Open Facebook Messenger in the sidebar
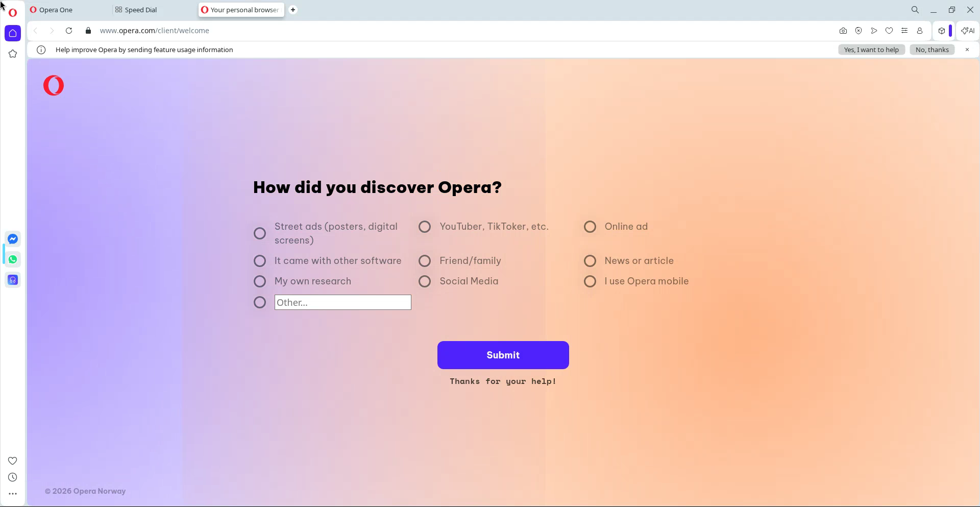 tap(13, 239)
